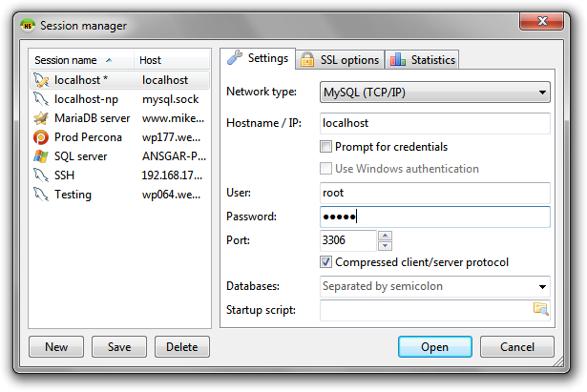Screen dimensions: 587x392
Task: Click the Prod Percona orange icon
Action: click(41, 137)
